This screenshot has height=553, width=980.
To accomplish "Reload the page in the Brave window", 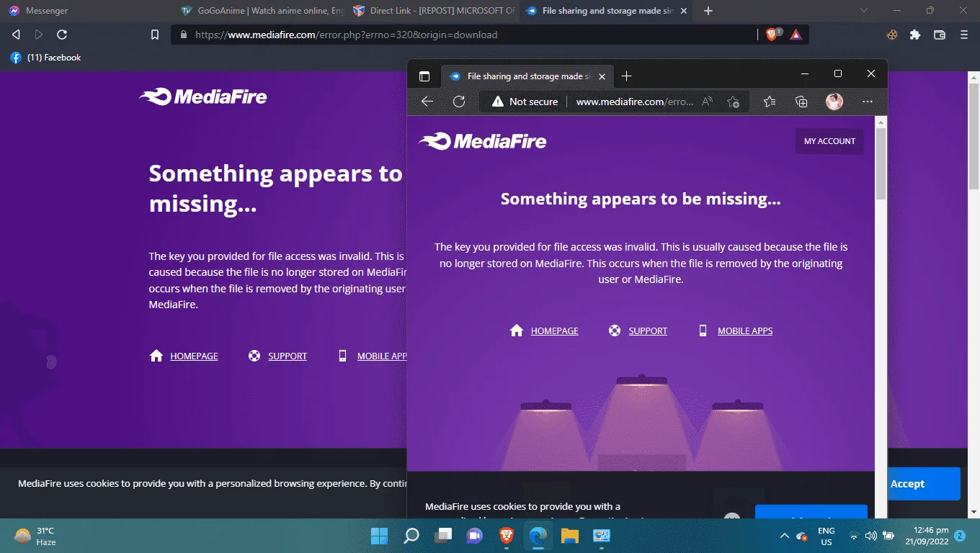I will pyautogui.click(x=62, y=35).
